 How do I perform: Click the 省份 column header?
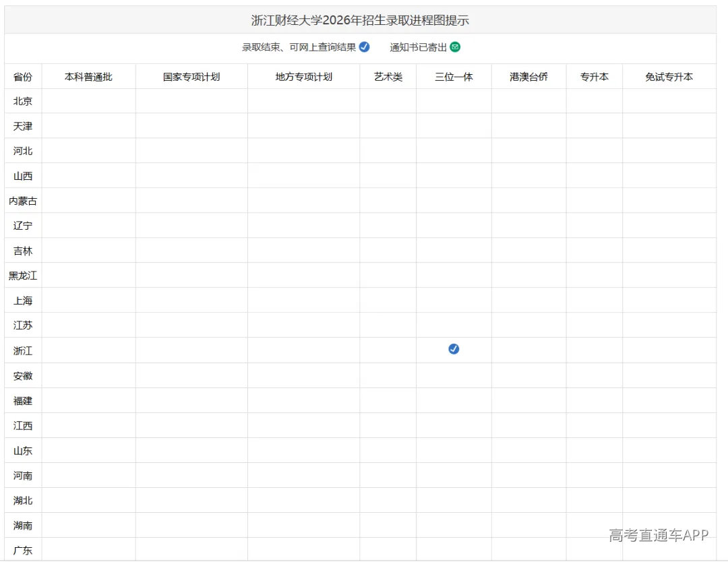click(x=23, y=77)
